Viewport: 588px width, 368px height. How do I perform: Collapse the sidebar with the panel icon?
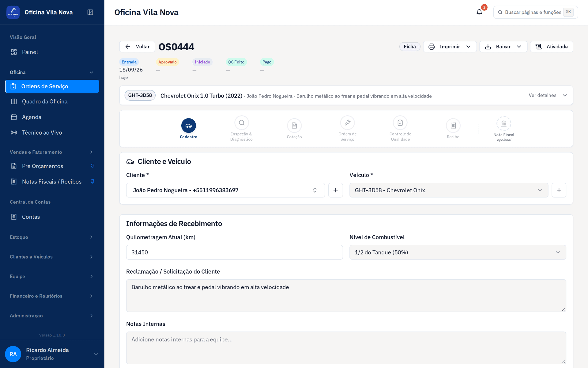click(90, 12)
